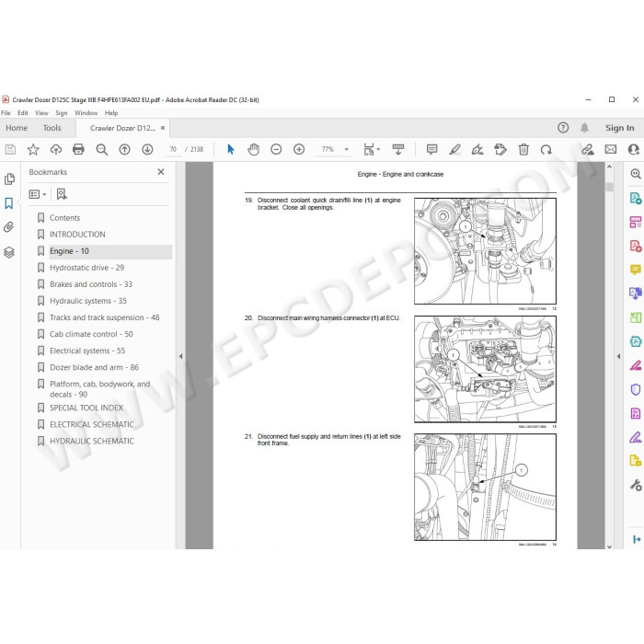Collapse the right tools pane arrow
This screenshot has height=644, width=644.
point(618,356)
